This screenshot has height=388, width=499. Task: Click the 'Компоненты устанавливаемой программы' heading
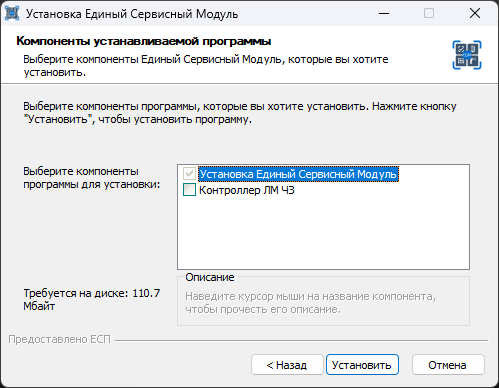144,41
